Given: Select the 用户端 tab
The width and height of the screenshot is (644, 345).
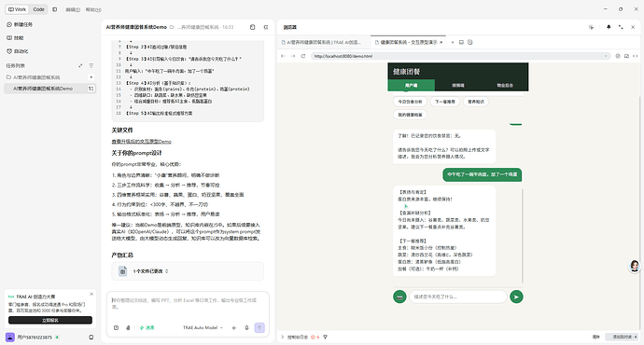Looking at the screenshot, I should pos(411,86).
